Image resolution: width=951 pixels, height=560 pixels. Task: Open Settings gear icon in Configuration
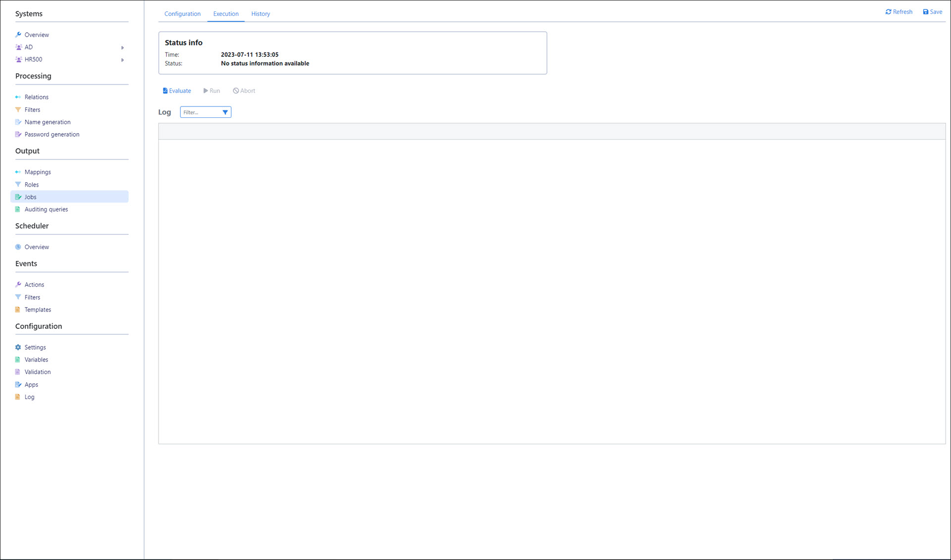(18, 347)
